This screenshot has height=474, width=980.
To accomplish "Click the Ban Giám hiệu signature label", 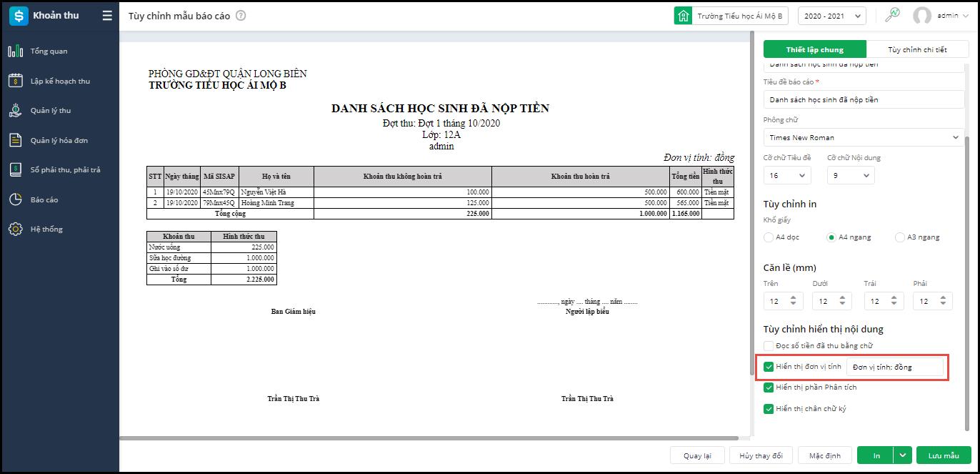I will click(x=293, y=312).
